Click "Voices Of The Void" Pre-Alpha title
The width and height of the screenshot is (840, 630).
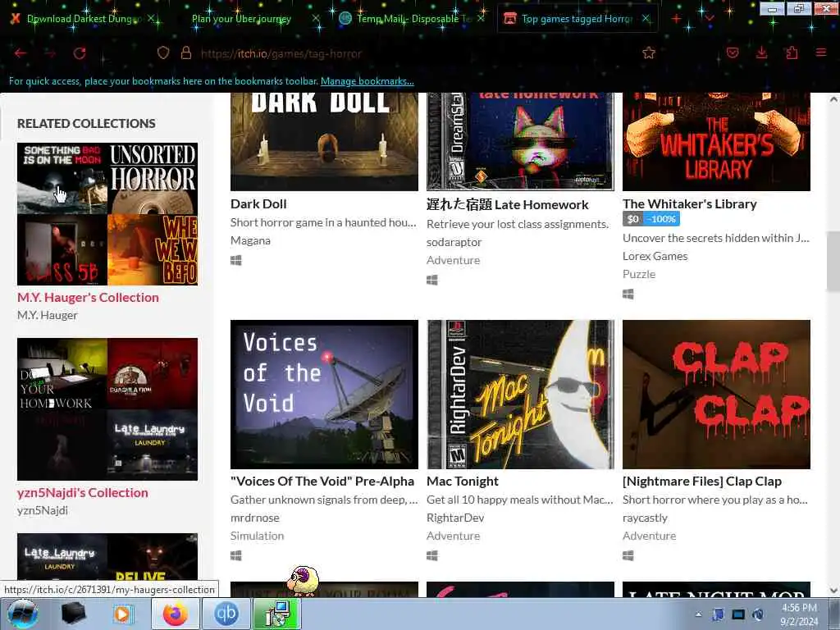click(x=322, y=482)
